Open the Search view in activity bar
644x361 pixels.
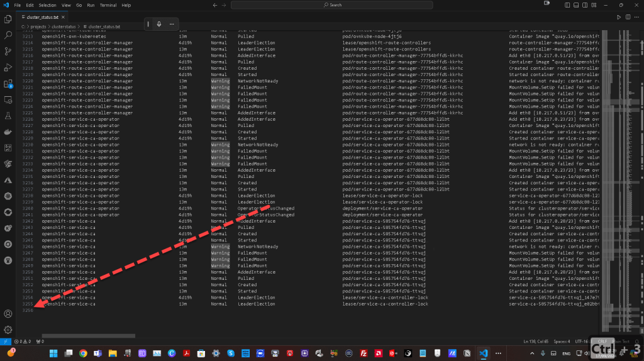[8, 35]
